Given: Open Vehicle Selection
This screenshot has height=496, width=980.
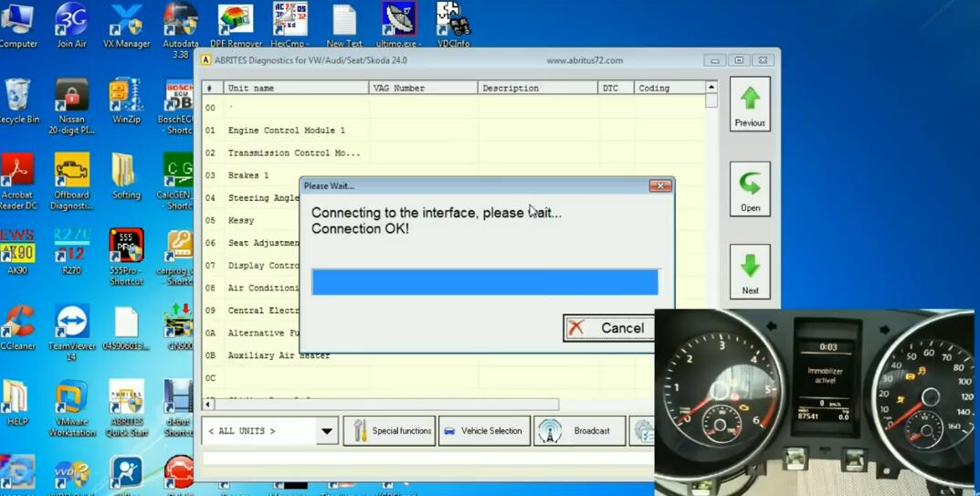Looking at the screenshot, I should coord(484,431).
